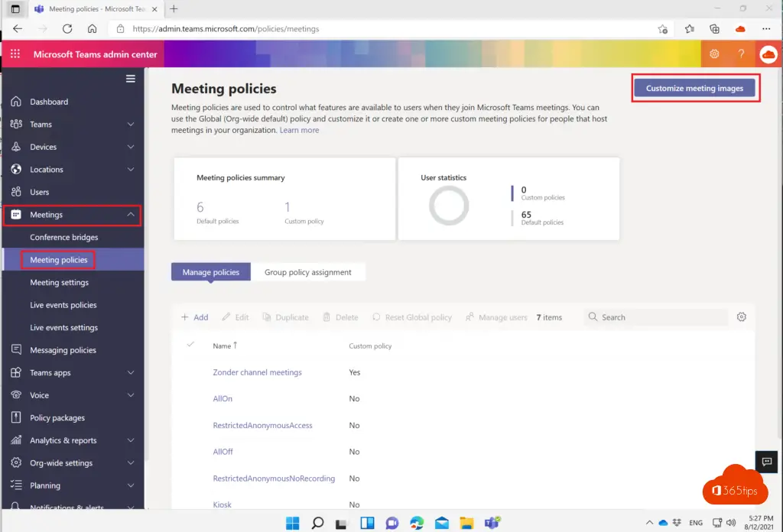Switch to Group policy assignment tab

point(307,272)
